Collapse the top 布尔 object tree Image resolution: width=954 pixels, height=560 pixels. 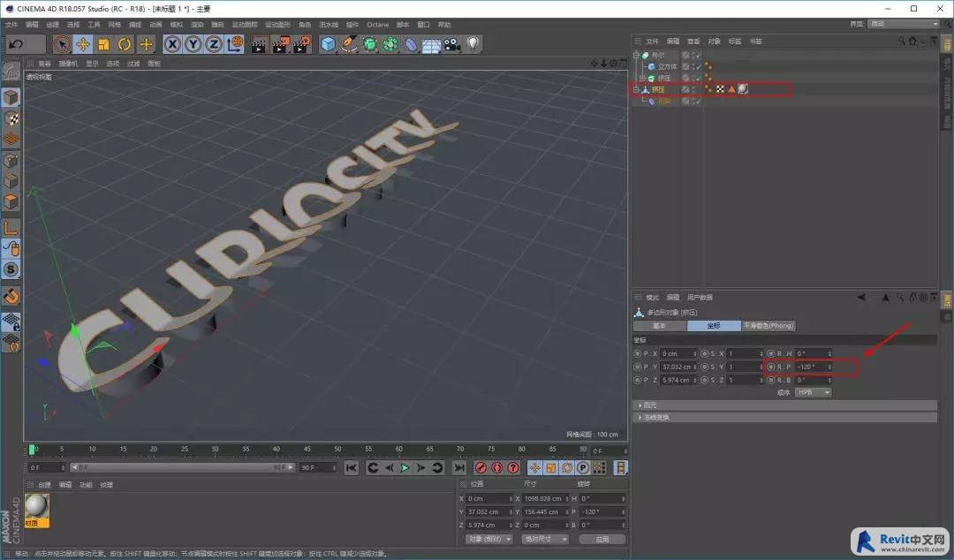pyautogui.click(x=636, y=55)
